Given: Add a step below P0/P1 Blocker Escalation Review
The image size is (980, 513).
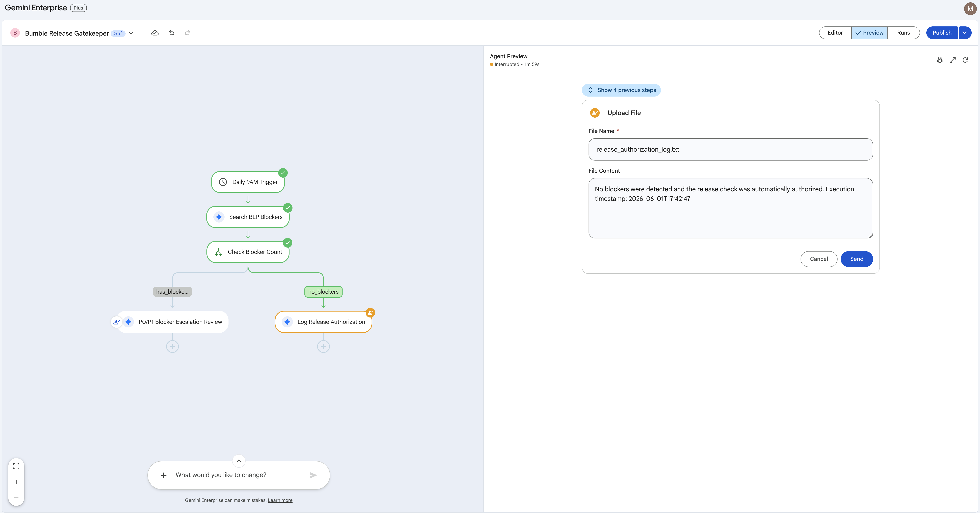Looking at the screenshot, I should tap(172, 347).
